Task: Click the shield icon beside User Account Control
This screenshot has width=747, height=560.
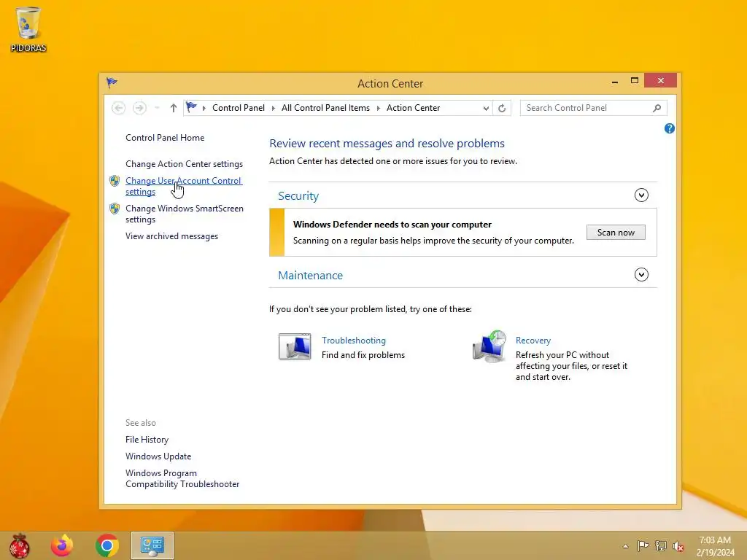Action: (x=115, y=181)
